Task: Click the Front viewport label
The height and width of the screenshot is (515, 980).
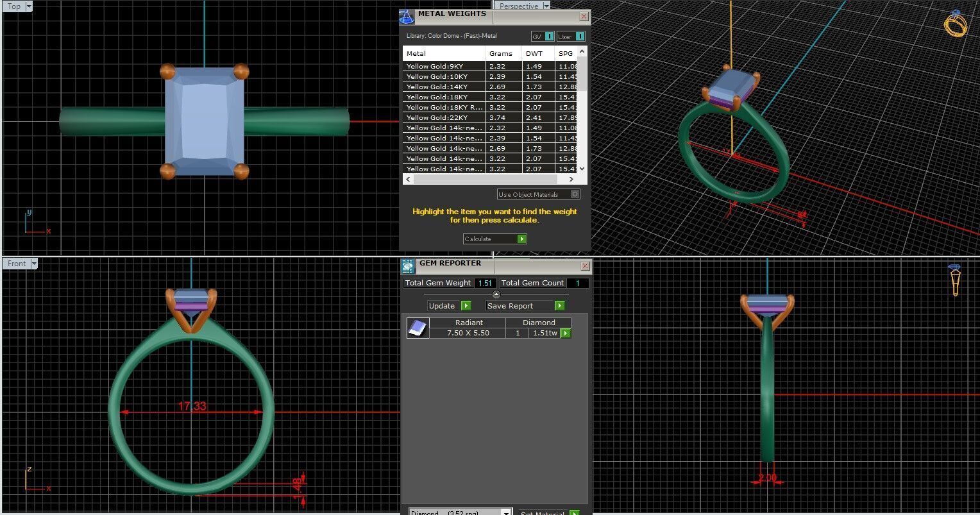Action: 17,263
